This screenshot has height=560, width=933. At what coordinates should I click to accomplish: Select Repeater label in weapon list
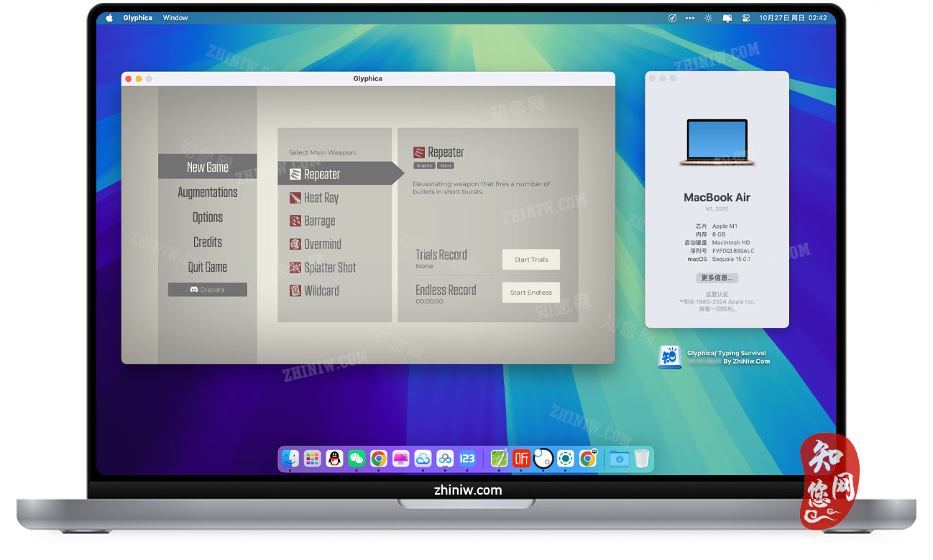(x=322, y=174)
